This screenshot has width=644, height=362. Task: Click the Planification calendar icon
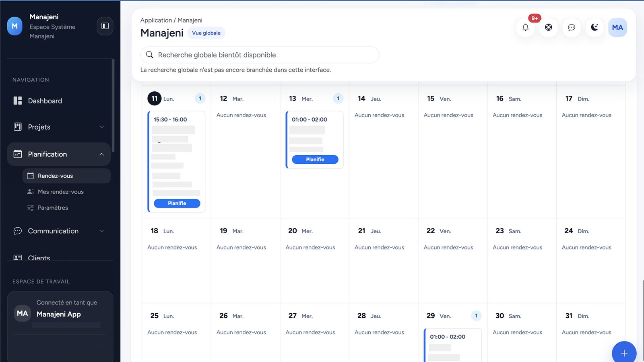(x=18, y=154)
